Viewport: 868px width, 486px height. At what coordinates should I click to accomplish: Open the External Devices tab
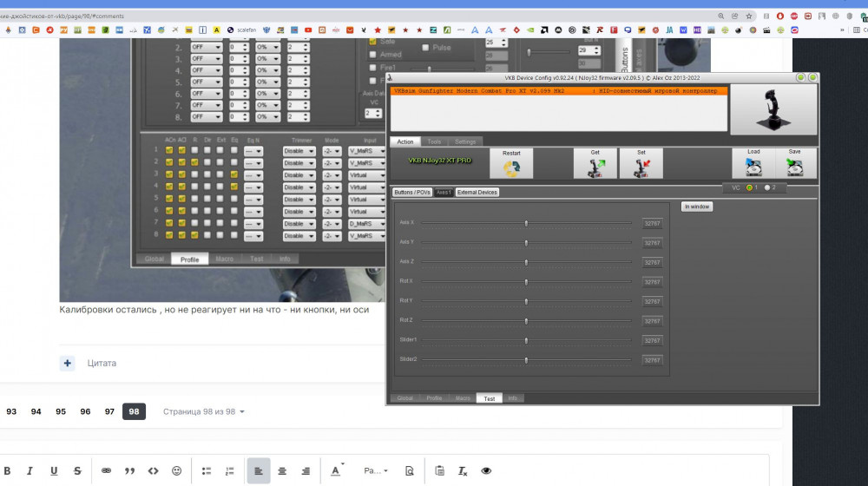point(477,192)
